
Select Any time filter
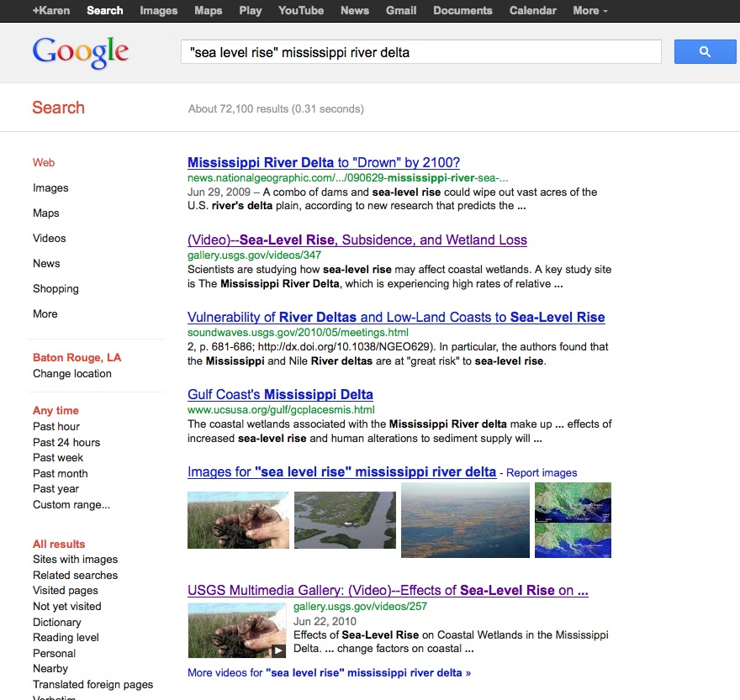click(55, 410)
